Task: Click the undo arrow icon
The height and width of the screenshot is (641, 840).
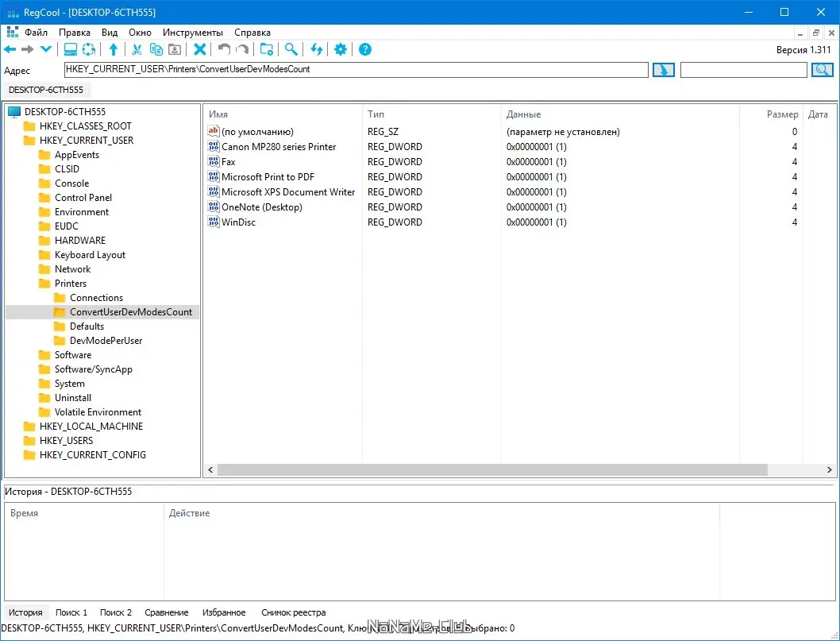Action: tap(224, 49)
